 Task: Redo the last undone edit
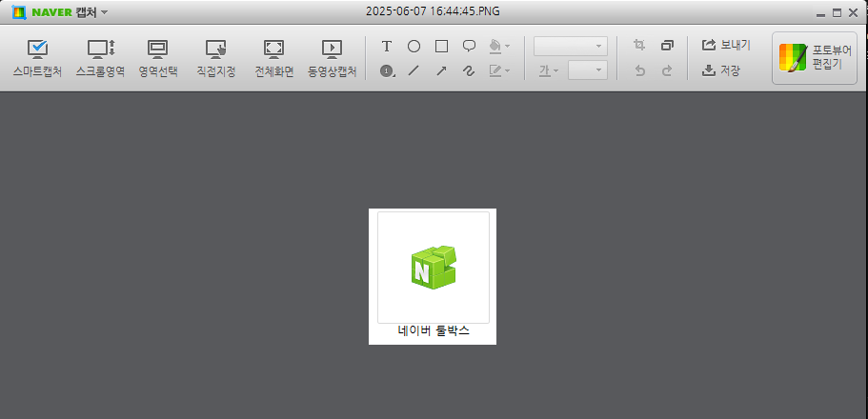(x=667, y=70)
